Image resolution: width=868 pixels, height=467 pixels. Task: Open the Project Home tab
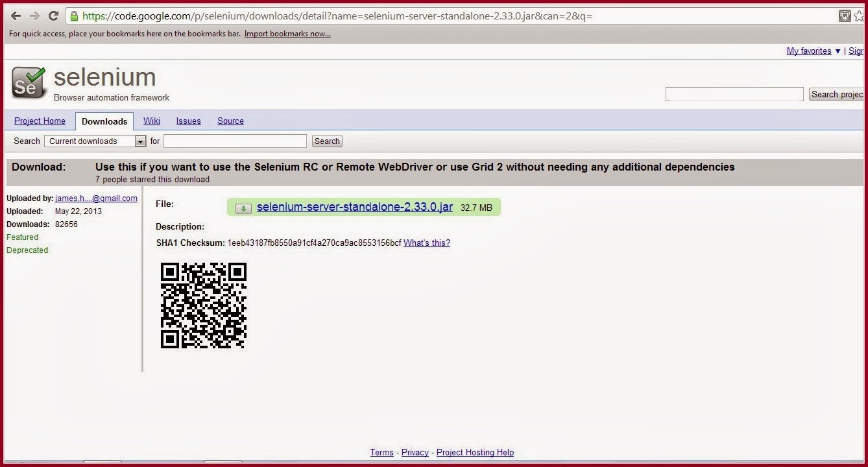40,121
